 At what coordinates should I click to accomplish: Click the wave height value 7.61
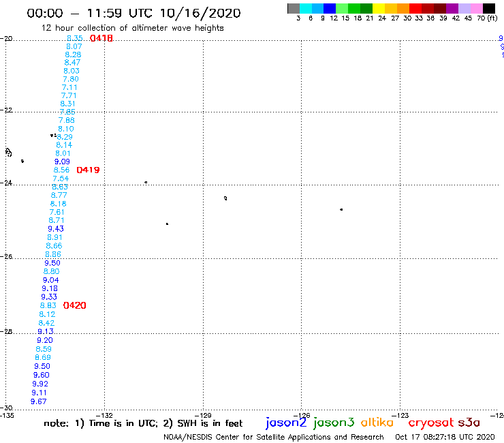click(x=57, y=213)
